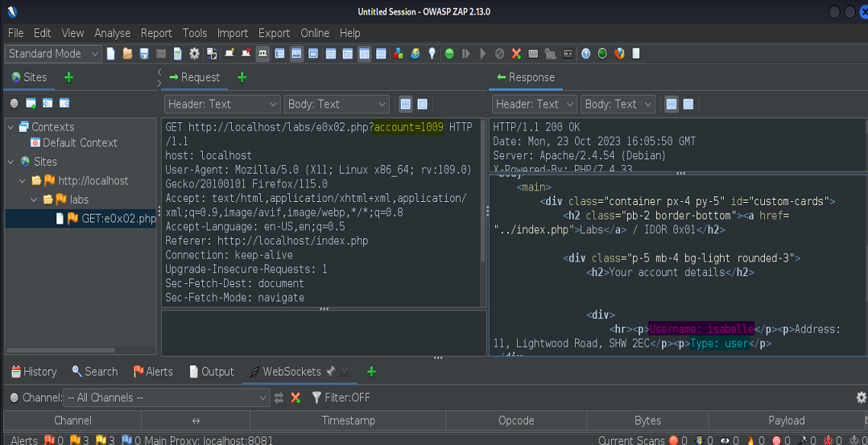Click the target scope icon in Sites panel
The width and height of the screenshot is (868, 445).
14,104
